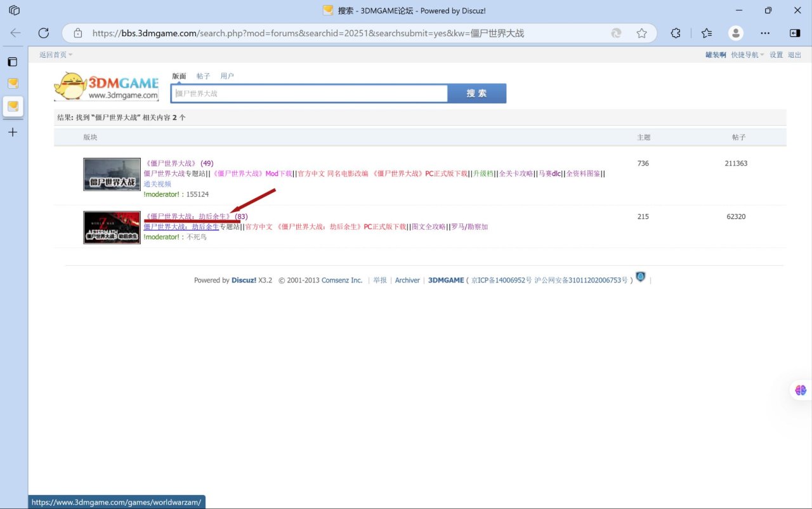Open 升级档 link
The height and width of the screenshot is (509, 812).
483,173
